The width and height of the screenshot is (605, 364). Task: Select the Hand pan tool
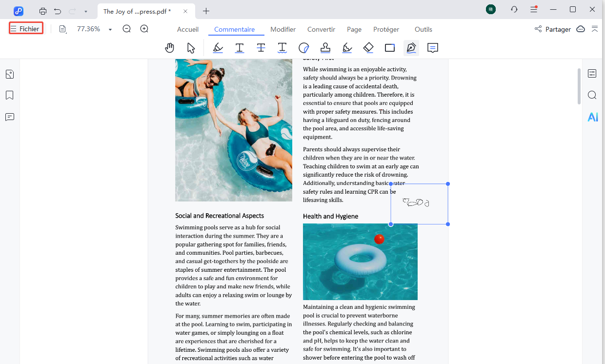[x=169, y=47]
